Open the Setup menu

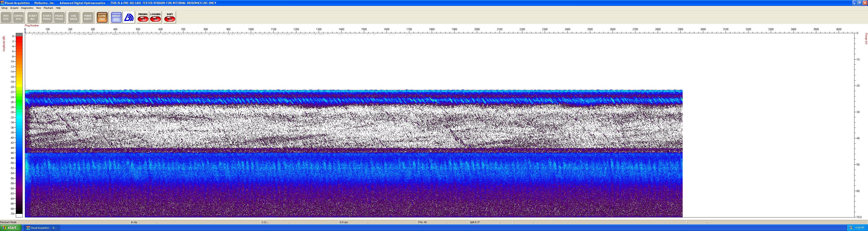coord(4,8)
